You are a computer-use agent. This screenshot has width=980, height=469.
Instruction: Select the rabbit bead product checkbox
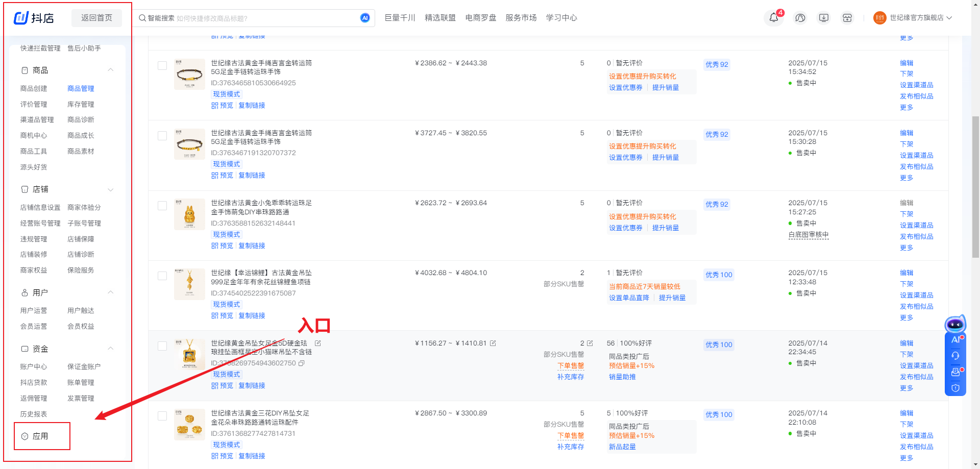pyautogui.click(x=162, y=206)
